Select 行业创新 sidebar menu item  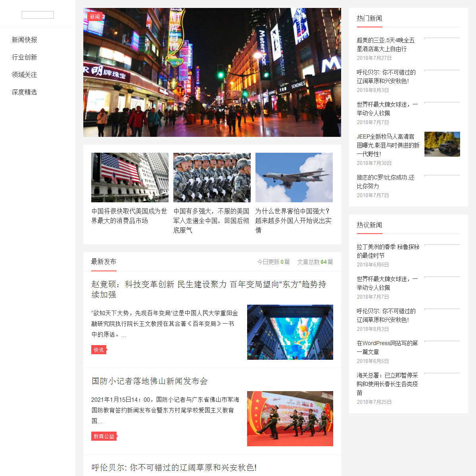24,57
